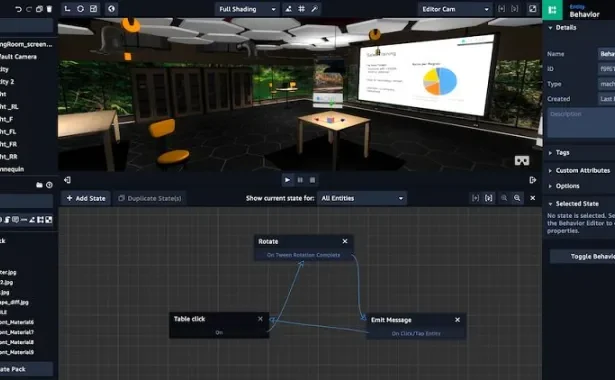Toggle the globe world-space icon
Screen dimensions: 615x380
click(x=111, y=9)
